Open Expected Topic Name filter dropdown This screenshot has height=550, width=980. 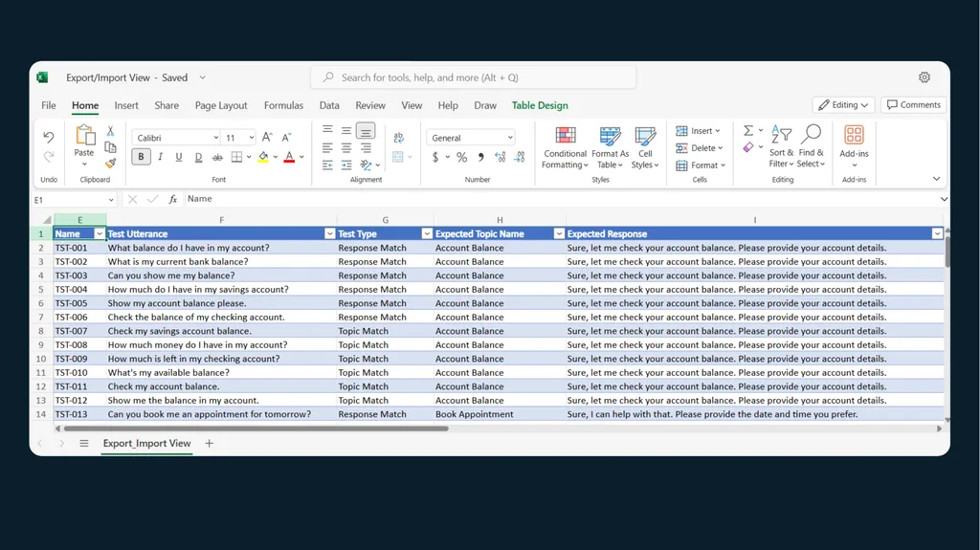pyautogui.click(x=559, y=233)
